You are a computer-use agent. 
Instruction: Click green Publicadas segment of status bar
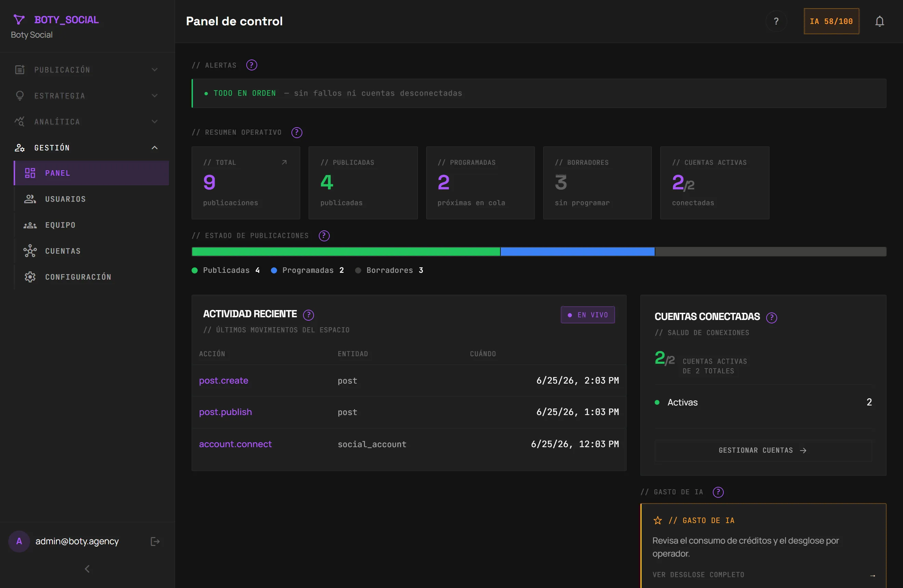[x=346, y=251]
